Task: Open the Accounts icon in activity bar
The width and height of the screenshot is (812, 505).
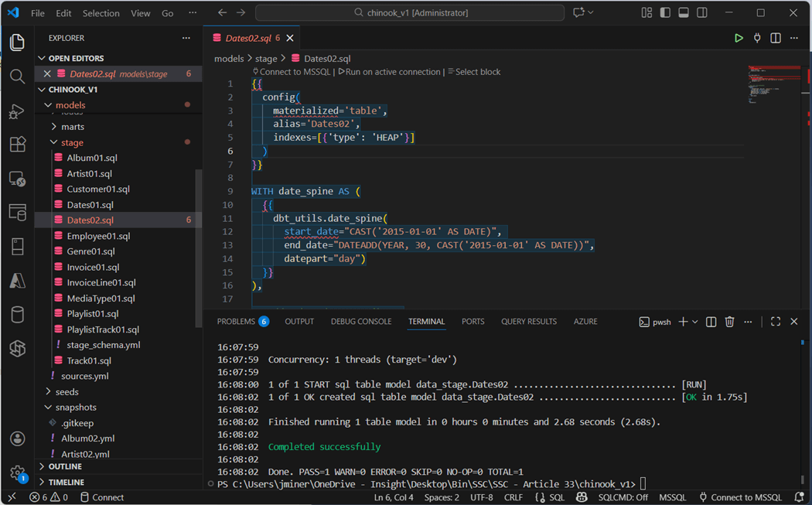Action: (17, 438)
